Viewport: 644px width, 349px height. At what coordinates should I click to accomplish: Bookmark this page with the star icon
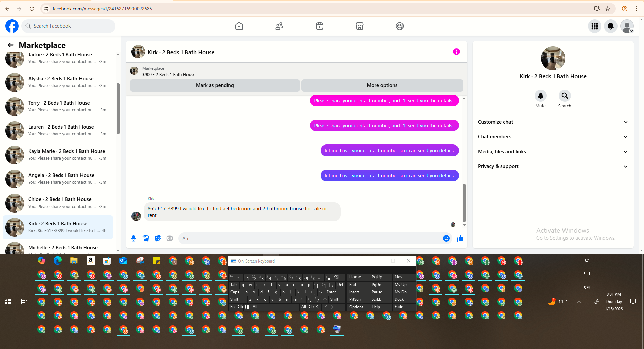click(608, 9)
